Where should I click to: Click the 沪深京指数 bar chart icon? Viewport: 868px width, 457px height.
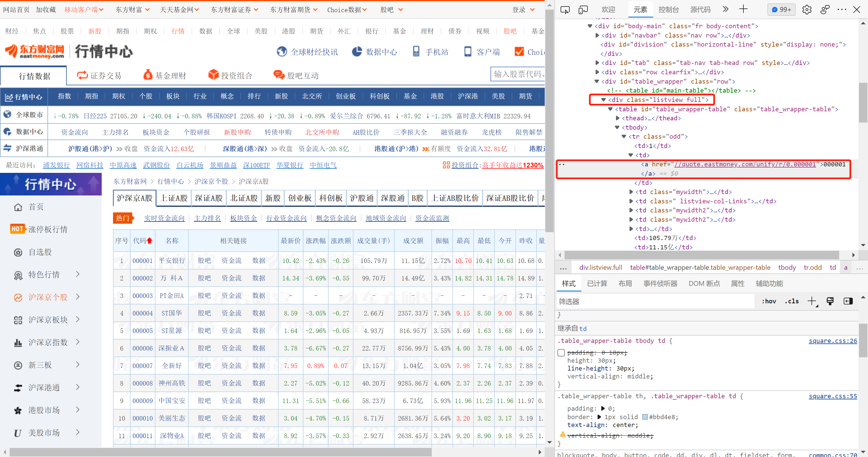[18, 343]
